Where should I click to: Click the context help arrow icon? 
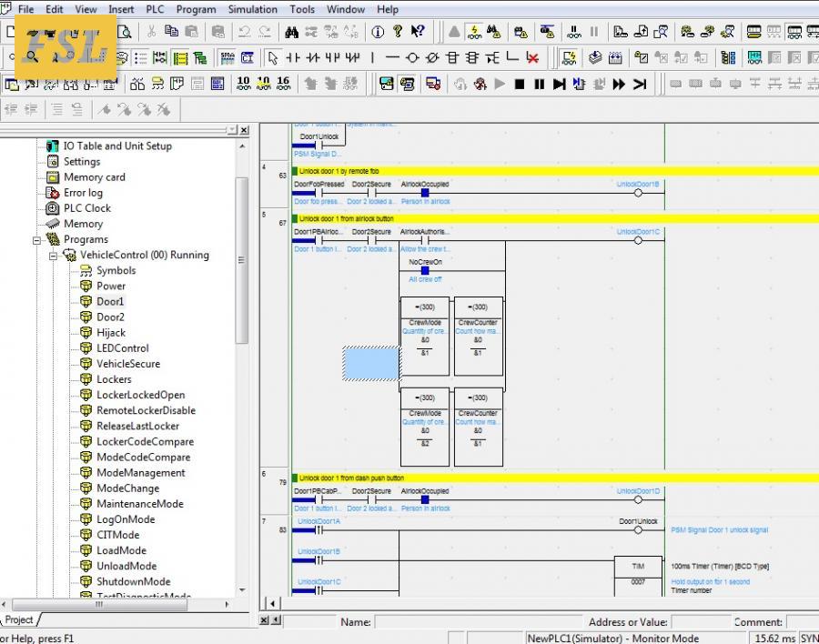[418, 32]
